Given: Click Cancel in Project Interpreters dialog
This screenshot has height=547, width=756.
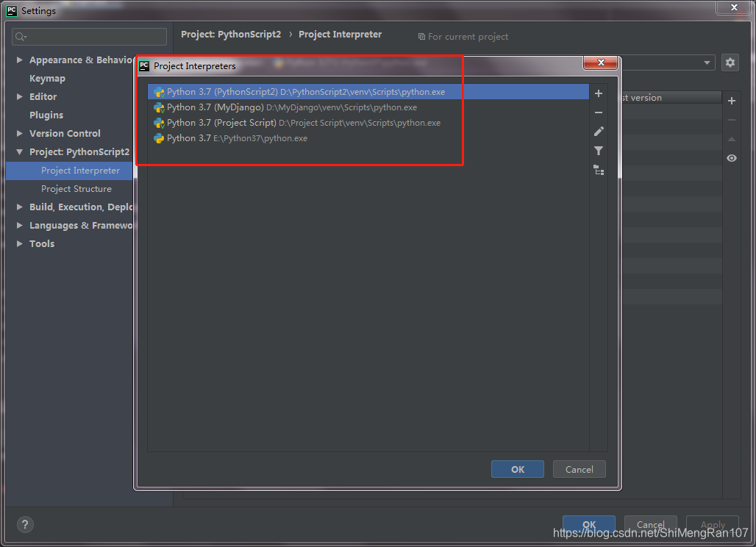Looking at the screenshot, I should pos(579,469).
